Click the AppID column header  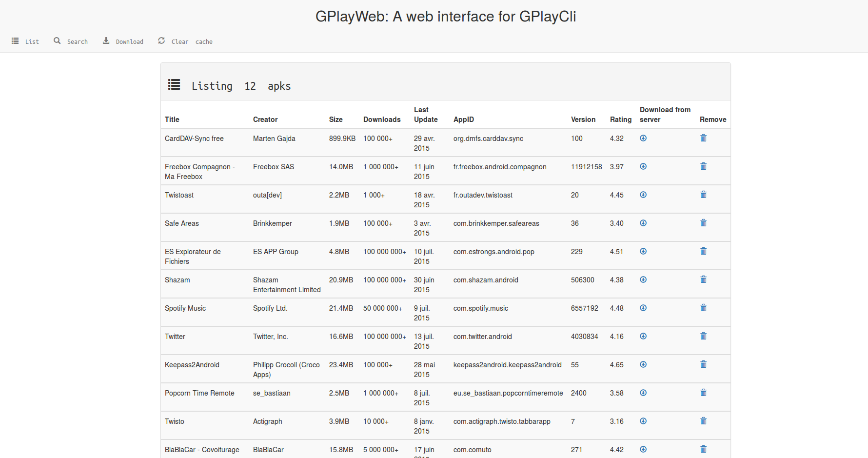pos(464,119)
